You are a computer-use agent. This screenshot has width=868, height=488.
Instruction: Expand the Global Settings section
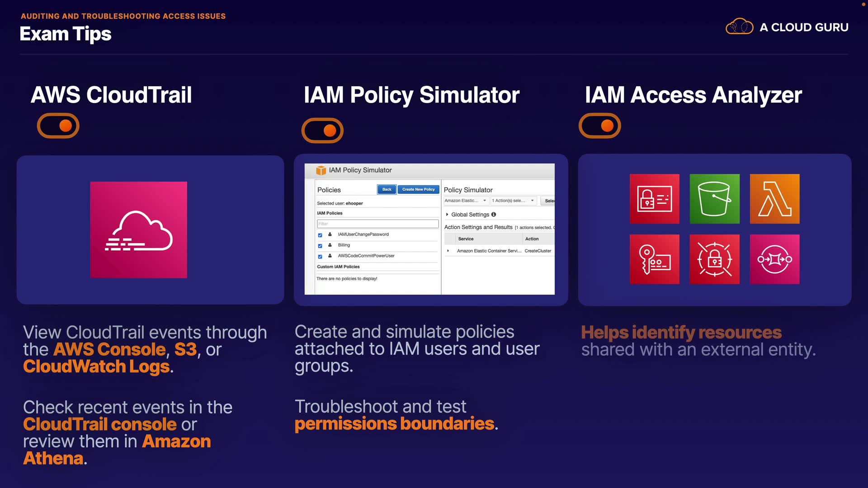click(447, 215)
